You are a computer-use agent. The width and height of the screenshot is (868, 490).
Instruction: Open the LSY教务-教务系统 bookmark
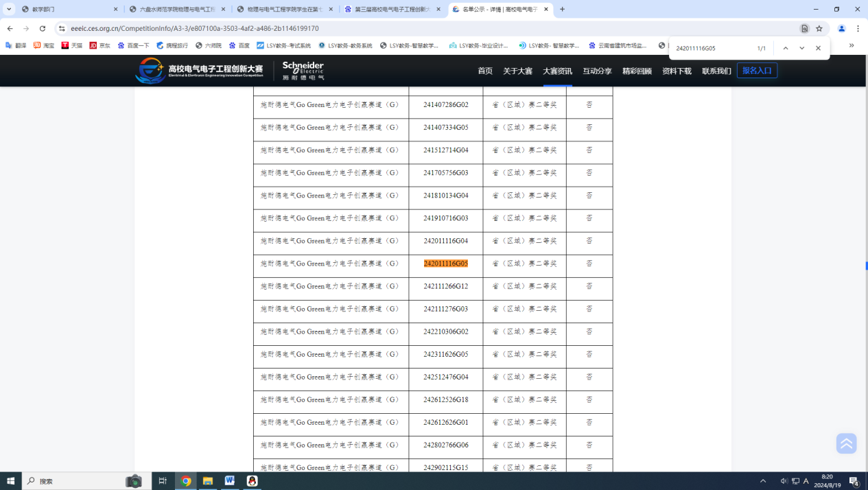pyautogui.click(x=345, y=45)
